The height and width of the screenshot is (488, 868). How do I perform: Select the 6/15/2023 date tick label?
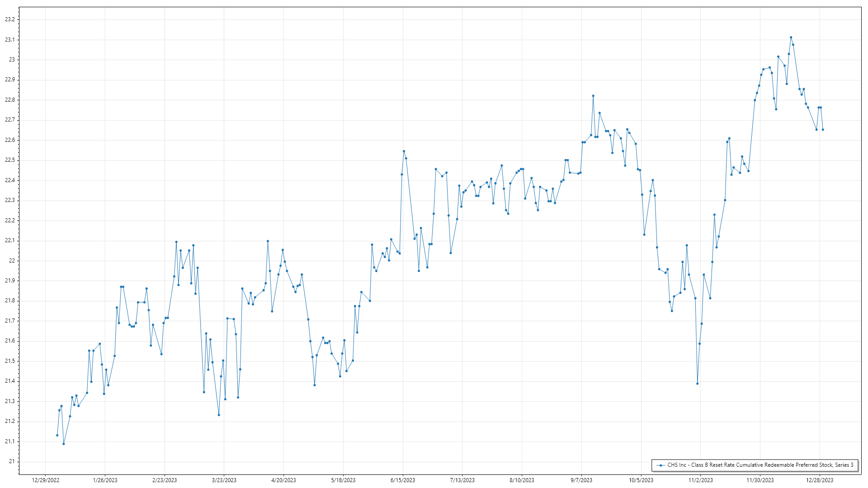(403, 480)
